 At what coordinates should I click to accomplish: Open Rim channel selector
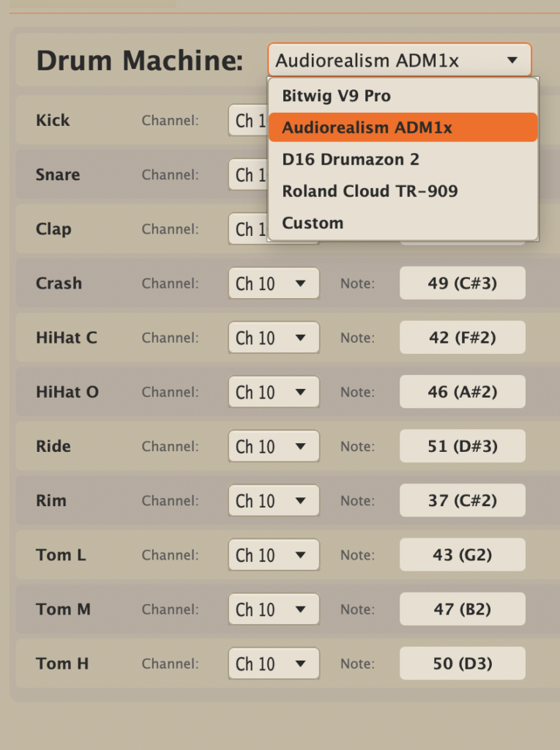(x=274, y=501)
